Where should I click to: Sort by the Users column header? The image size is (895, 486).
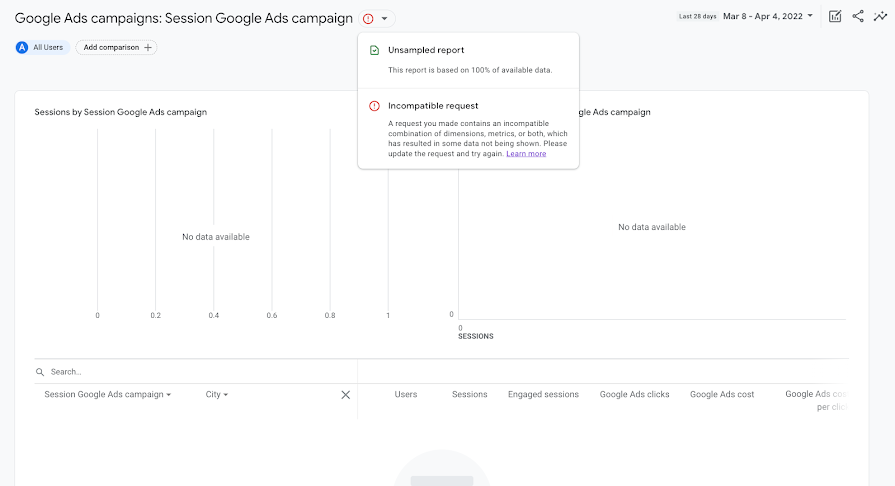tap(406, 395)
